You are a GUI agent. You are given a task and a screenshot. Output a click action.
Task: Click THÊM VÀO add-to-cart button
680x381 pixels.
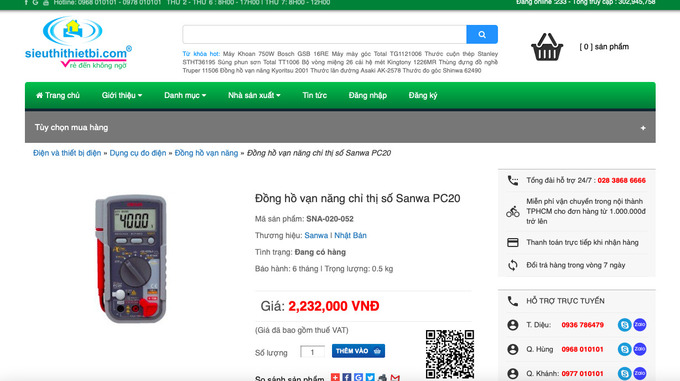[358, 351]
